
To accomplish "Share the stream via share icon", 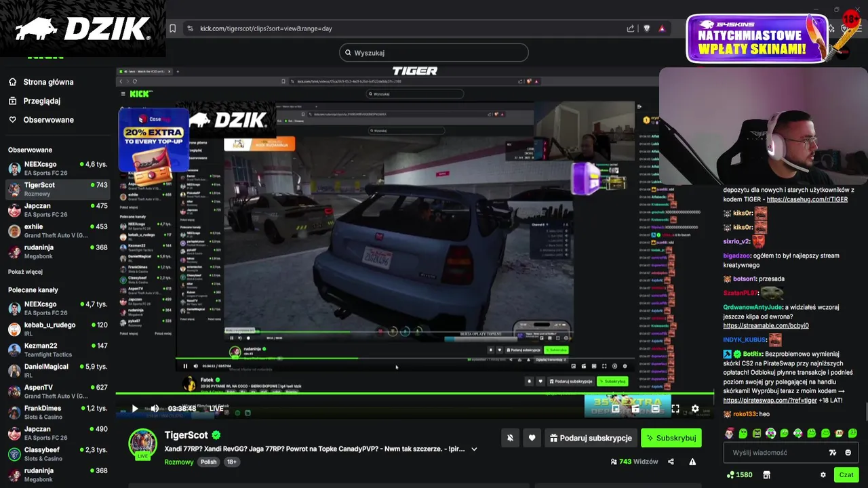I will 671,462.
